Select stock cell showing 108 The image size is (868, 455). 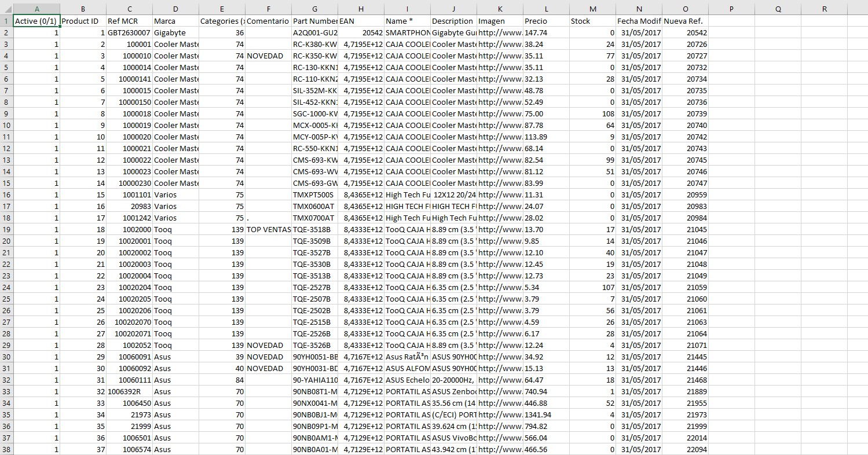click(x=593, y=113)
